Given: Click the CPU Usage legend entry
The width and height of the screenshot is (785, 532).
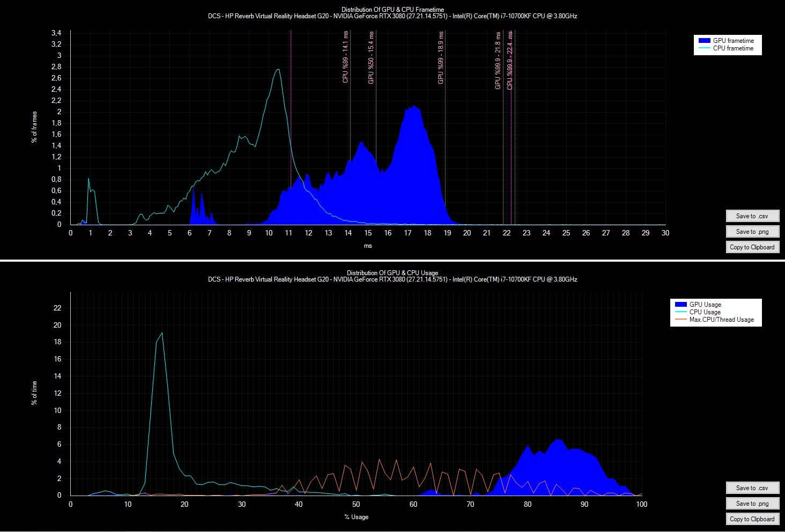Looking at the screenshot, I should [x=698, y=312].
